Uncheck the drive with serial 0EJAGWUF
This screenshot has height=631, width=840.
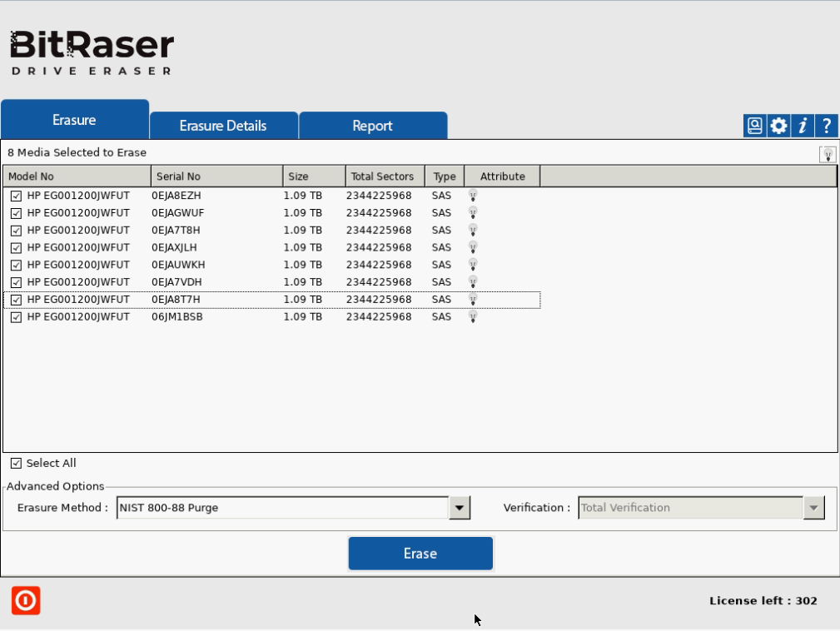[x=16, y=213]
